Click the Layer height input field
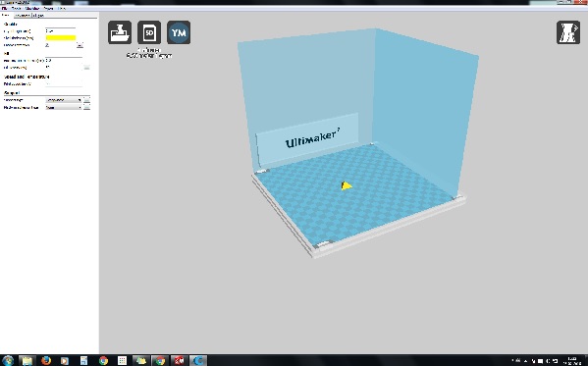Viewport: 588px width, 366px height. point(60,30)
